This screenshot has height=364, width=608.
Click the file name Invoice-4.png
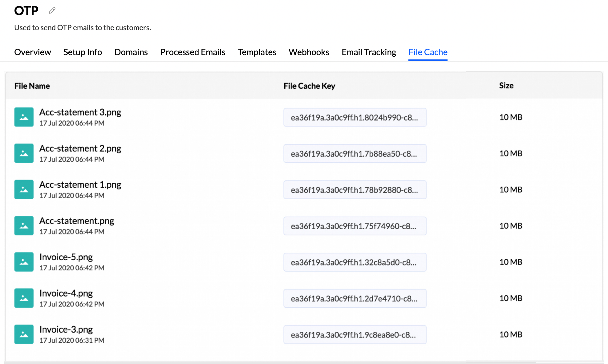[66, 293]
